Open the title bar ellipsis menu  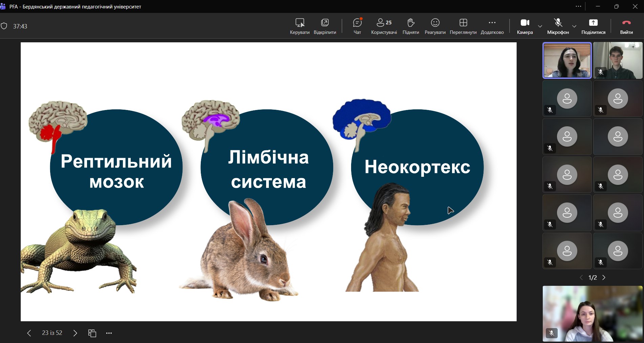[x=578, y=6]
